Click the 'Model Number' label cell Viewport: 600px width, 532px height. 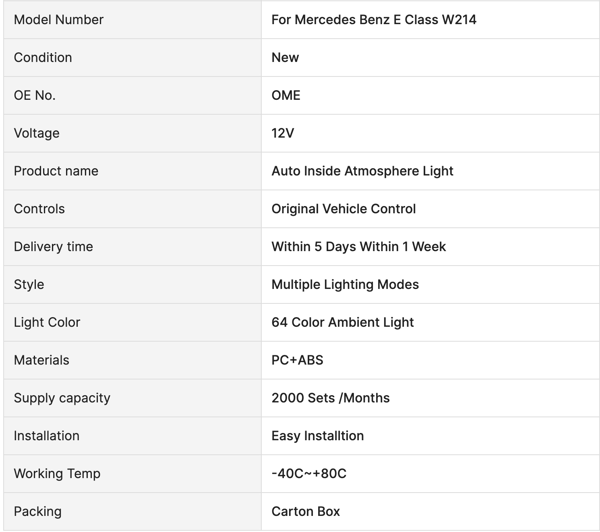[x=58, y=19]
